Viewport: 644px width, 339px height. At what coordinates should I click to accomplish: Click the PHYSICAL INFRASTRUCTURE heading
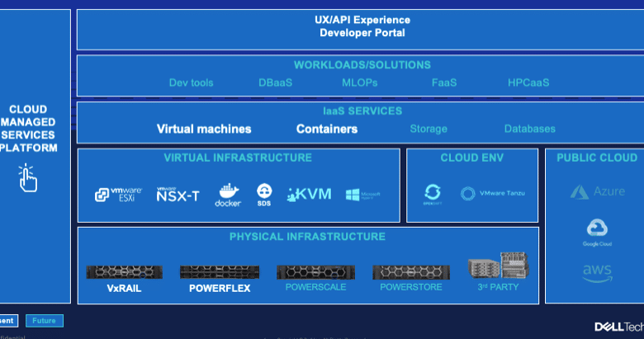[307, 237]
